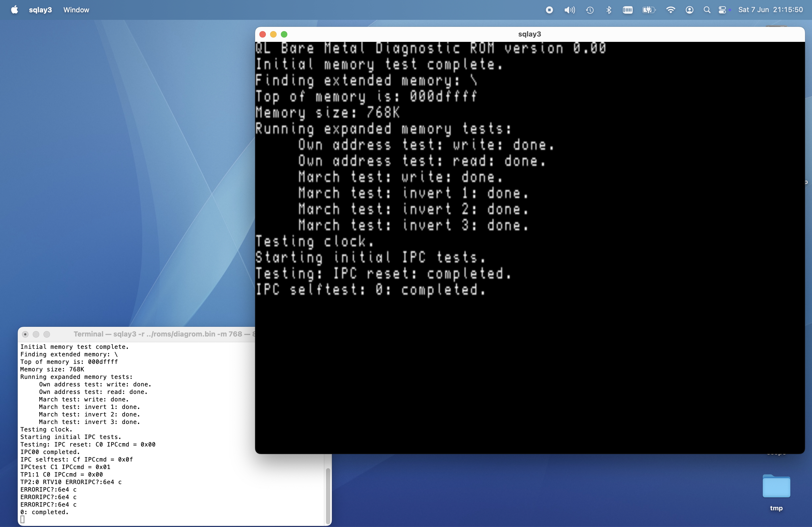Click the screen recording stop icon
812x527 pixels.
tap(549, 10)
